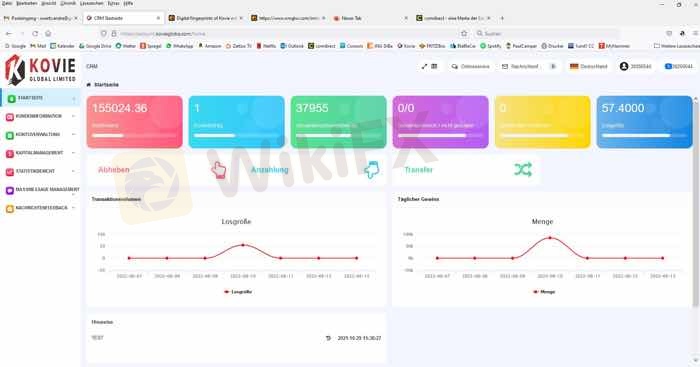Viewport: 700px width, 367px height.
Task: Click the green shuffle arrows Transfer icon
Action: [523, 170]
